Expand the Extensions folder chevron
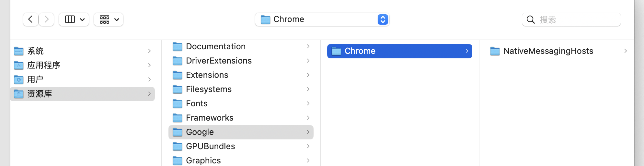Screen dimensions: 644x166 click(x=308, y=75)
